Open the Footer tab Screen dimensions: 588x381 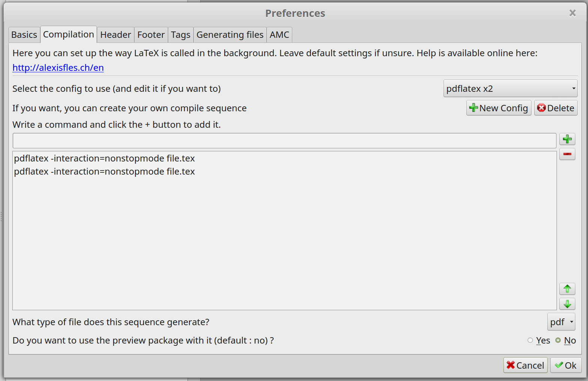click(151, 35)
